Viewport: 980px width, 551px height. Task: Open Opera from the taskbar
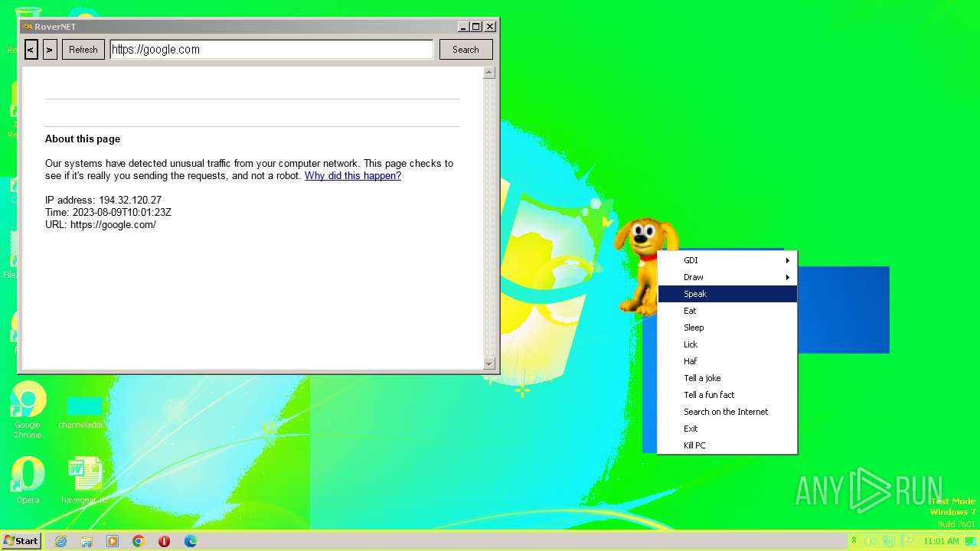click(165, 541)
